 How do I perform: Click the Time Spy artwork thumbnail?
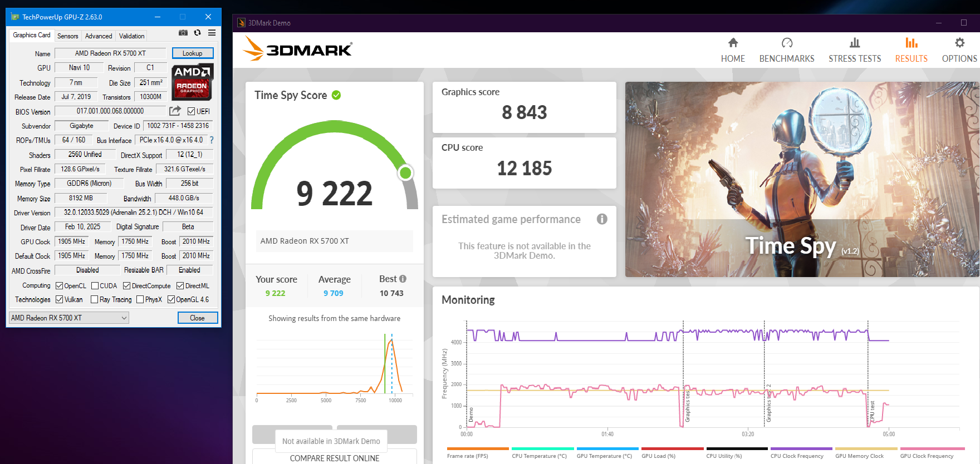[x=802, y=179]
